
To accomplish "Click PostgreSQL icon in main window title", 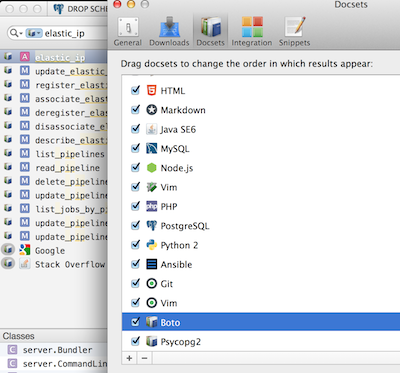I will pos(58,9).
